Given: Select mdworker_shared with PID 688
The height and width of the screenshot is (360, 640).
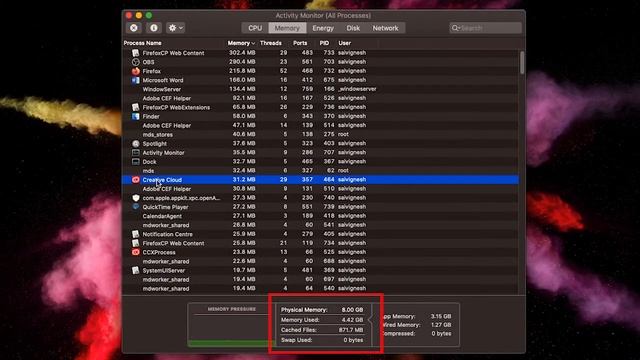Looking at the screenshot, I should click(320, 261).
